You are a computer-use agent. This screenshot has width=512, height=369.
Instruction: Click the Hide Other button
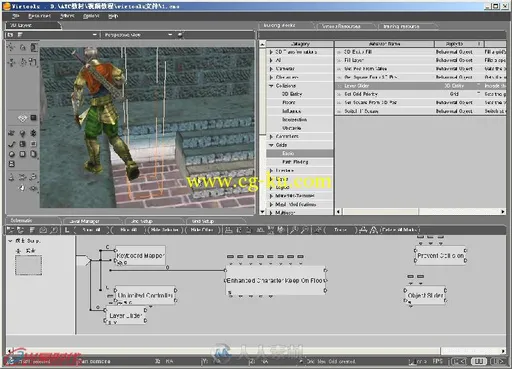202,230
